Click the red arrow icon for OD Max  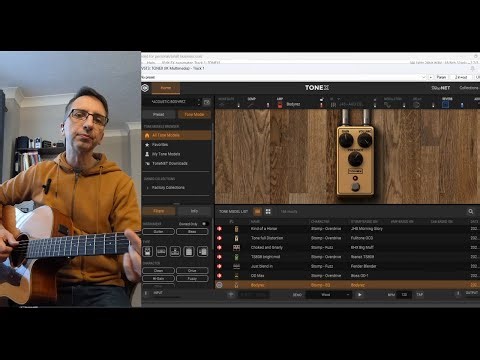click(x=219, y=275)
